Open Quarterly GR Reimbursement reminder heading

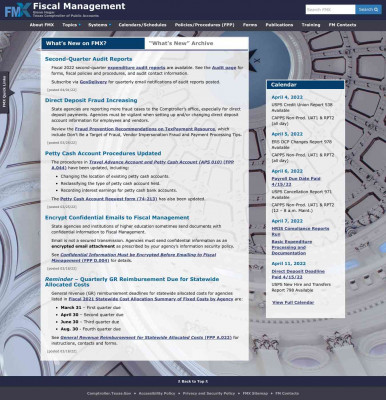(132, 282)
